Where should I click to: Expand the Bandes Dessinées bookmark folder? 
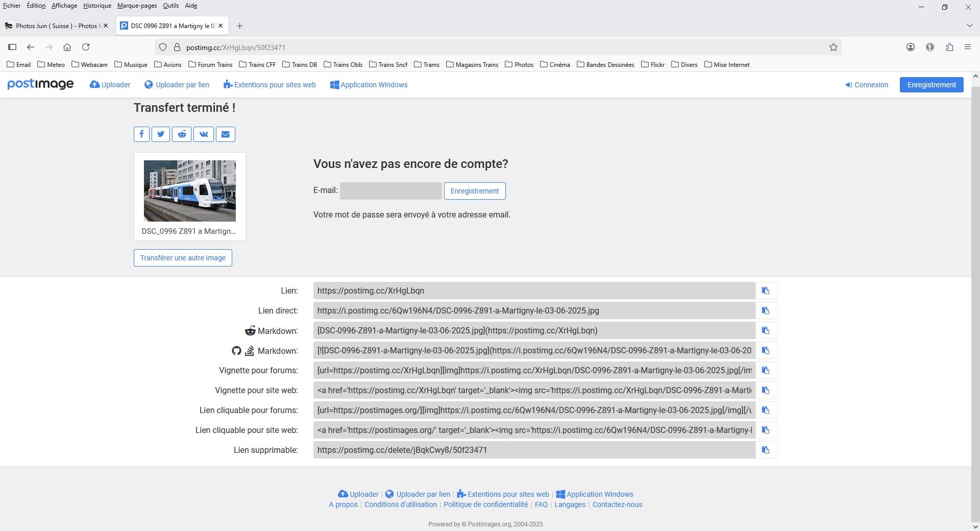click(x=605, y=64)
